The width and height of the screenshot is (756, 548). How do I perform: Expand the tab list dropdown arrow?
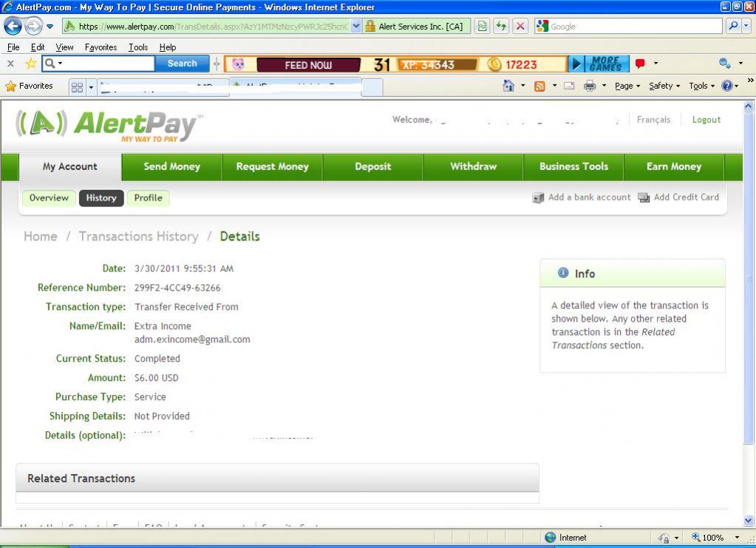pos(91,87)
